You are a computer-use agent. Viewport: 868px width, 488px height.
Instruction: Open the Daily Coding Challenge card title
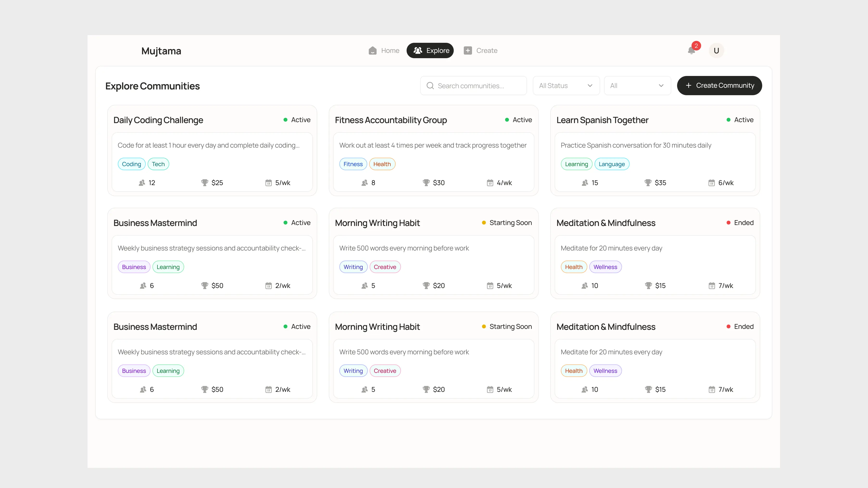coord(158,120)
